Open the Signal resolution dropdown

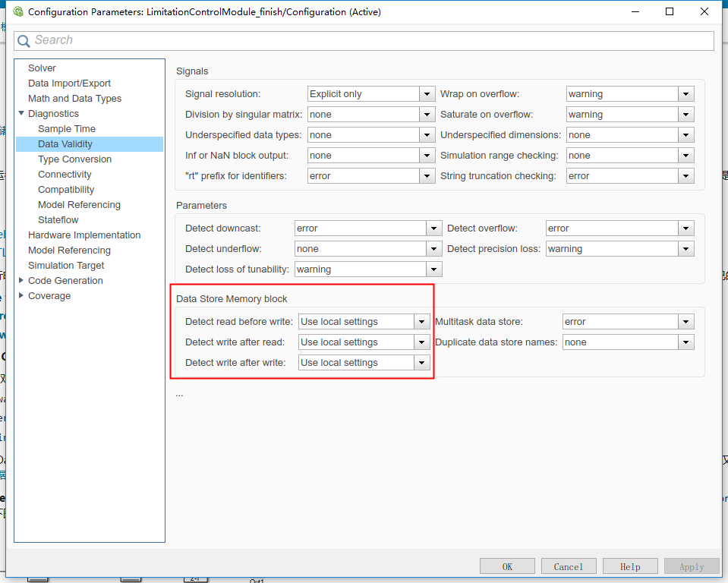[x=426, y=93]
